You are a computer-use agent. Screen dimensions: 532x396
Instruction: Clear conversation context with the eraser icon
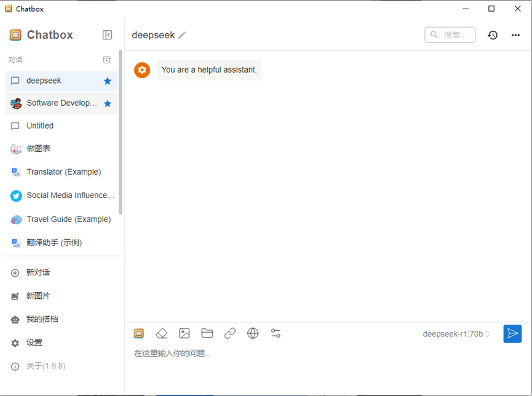pyautogui.click(x=161, y=333)
